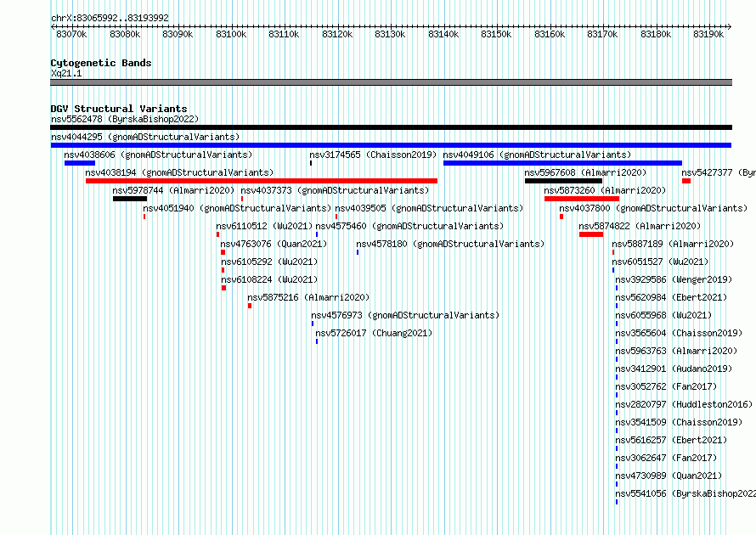The width and height of the screenshot is (756, 535).
Task: Click the black nsv5967608 bar
Action: coord(563,181)
